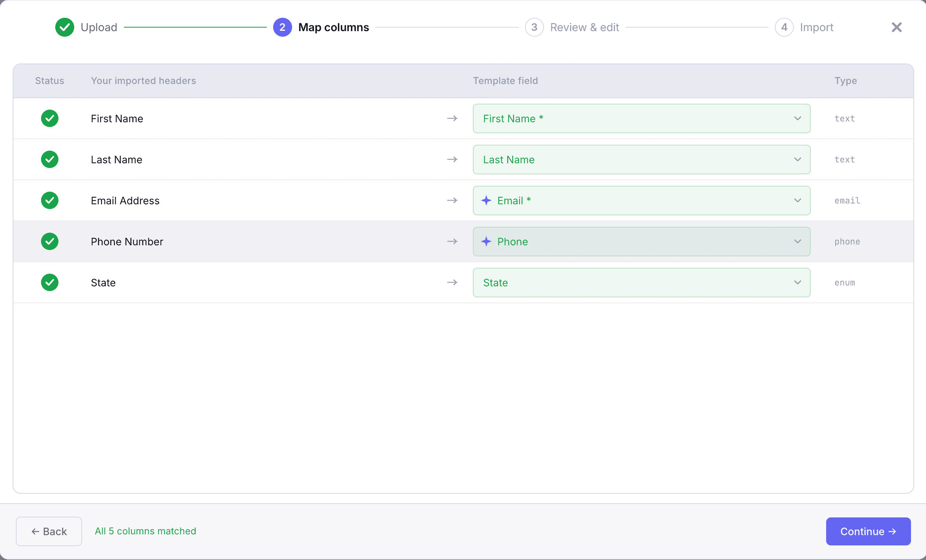Click the 'Status' column header
The width and height of the screenshot is (926, 560).
[50, 80]
